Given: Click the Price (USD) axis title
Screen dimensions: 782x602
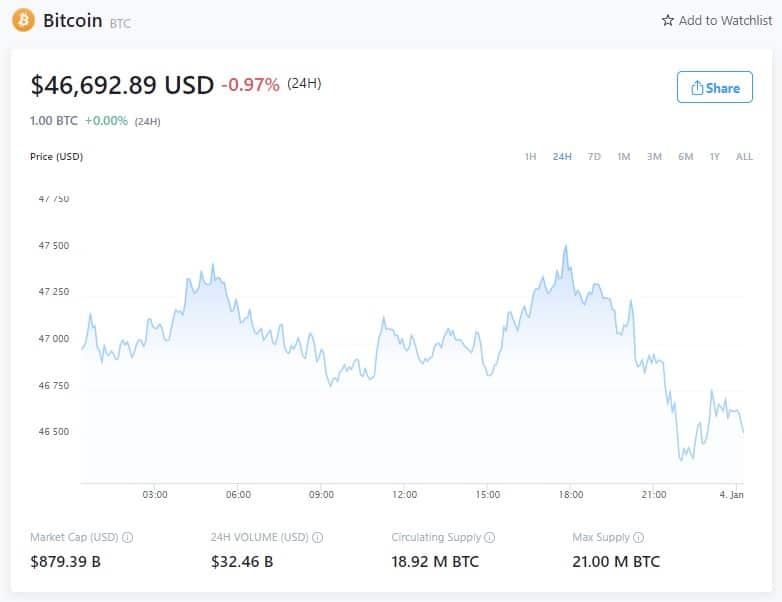Looking at the screenshot, I should [56, 157].
